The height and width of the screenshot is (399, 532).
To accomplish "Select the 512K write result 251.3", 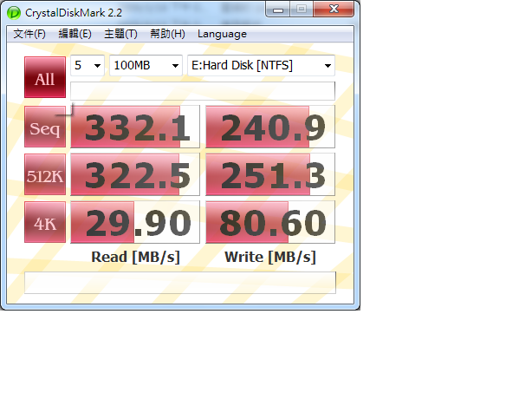I will (x=270, y=174).
